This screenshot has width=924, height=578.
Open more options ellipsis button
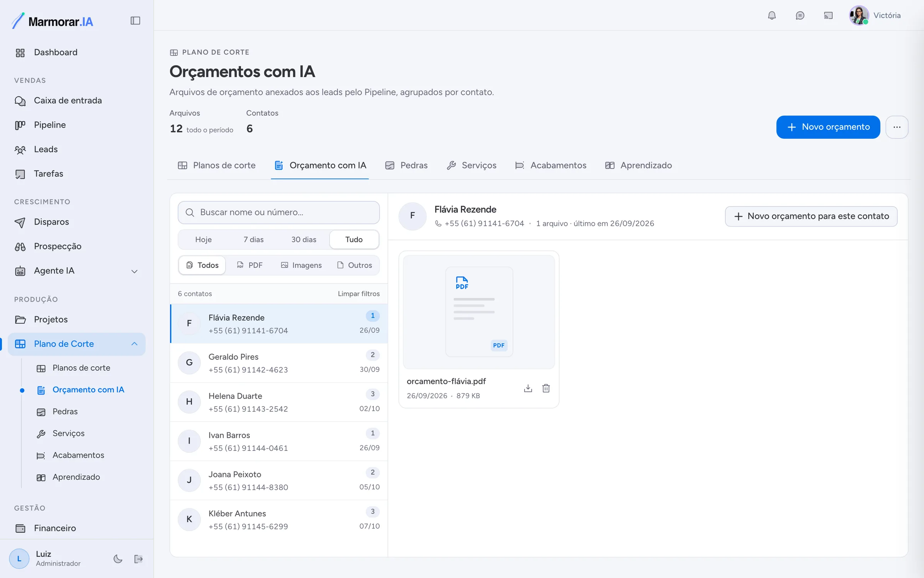[x=897, y=127]
